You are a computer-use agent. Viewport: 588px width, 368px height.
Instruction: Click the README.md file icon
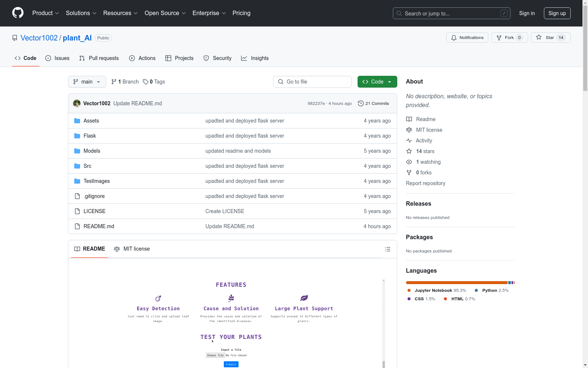77,226
